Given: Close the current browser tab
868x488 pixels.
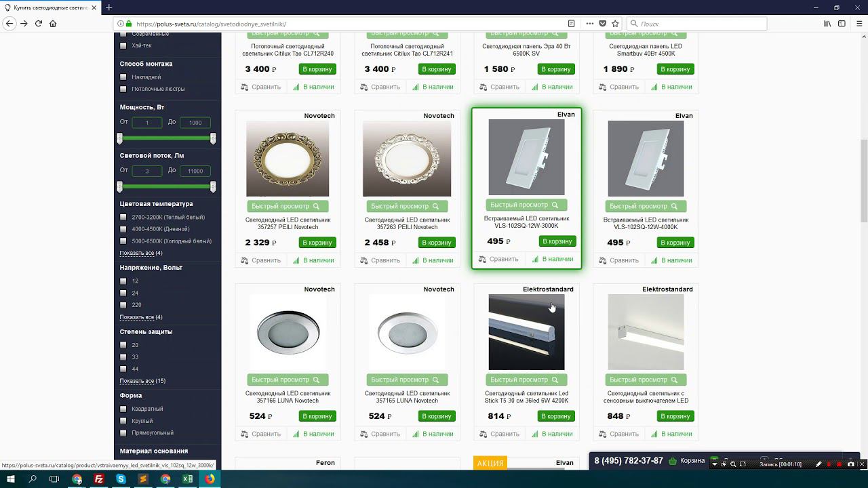Looking at the screenshot, I should [93, 7].
